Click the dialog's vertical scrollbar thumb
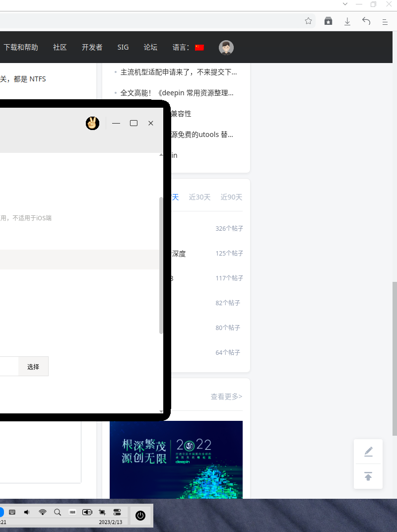397x532 pixels. [161, 266]
